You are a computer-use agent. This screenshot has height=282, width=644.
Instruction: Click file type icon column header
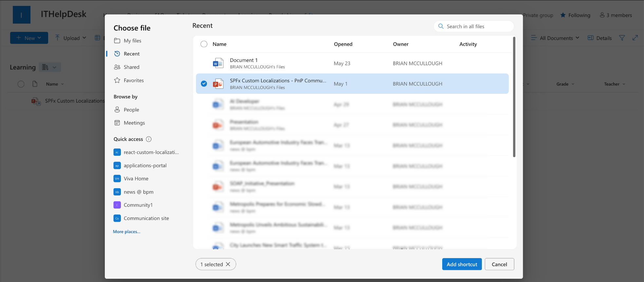[x=35, y=84]
